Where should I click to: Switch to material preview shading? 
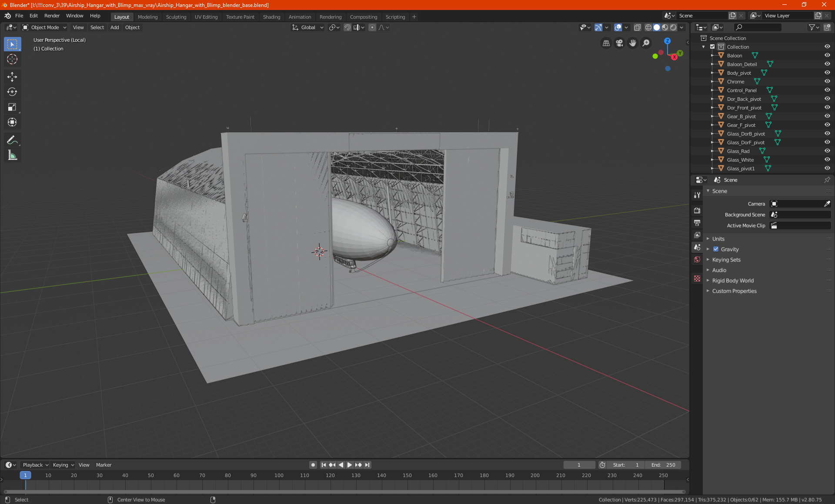click(x=665, y=27)
